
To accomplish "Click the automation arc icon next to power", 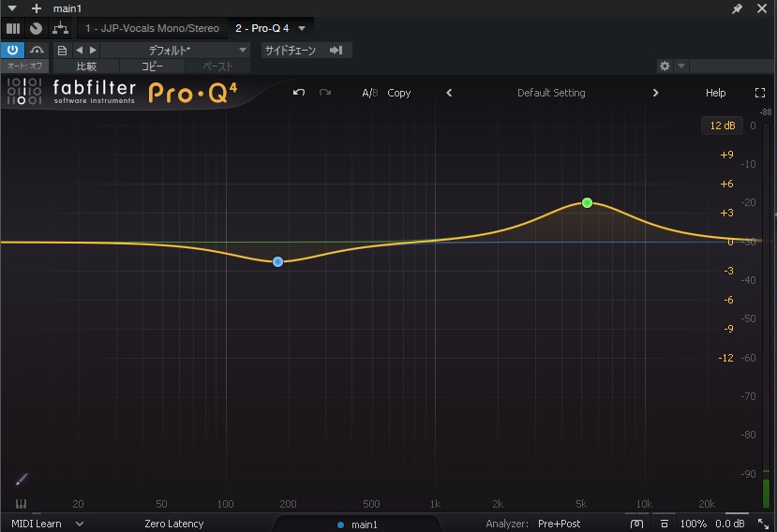I will click(37, 50).
